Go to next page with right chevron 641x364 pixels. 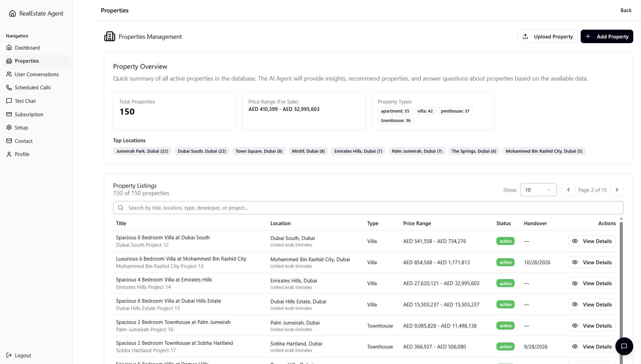click(617, 190)
